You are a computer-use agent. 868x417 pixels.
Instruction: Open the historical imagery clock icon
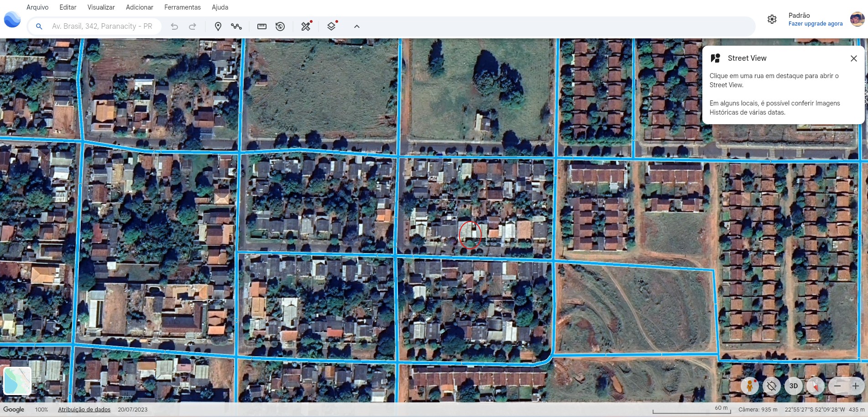click(280, 26)
